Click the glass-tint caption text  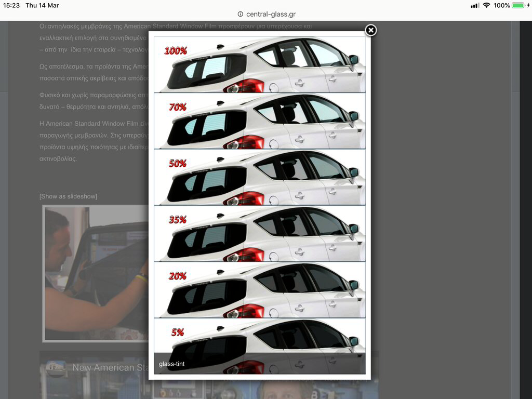point(171,364)
